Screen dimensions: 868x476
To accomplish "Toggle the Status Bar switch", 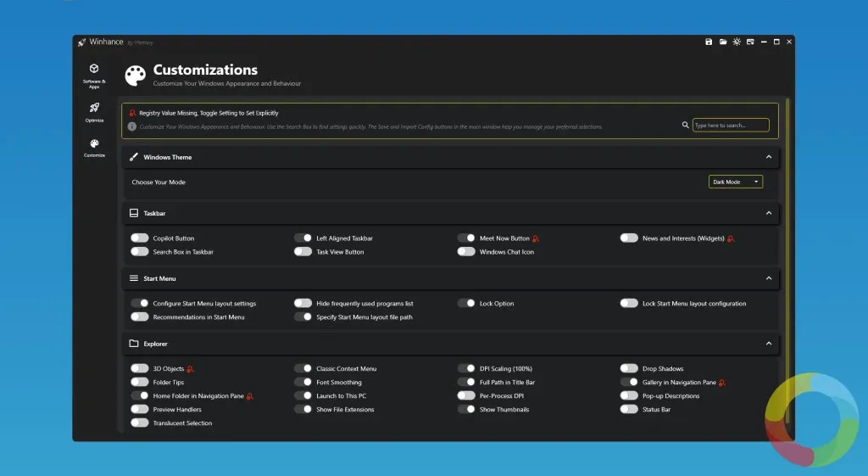I will 629,410.
